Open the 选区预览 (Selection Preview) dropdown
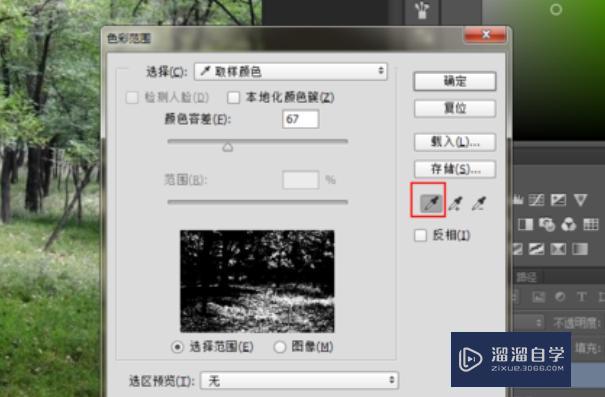605x397 pixels. click(x=299, y=381)
